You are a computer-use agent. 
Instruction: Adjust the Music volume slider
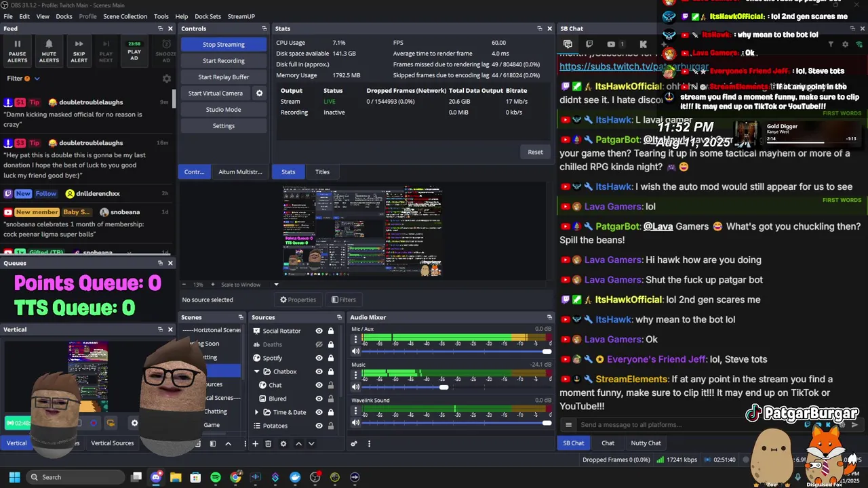tap(443, 387)
